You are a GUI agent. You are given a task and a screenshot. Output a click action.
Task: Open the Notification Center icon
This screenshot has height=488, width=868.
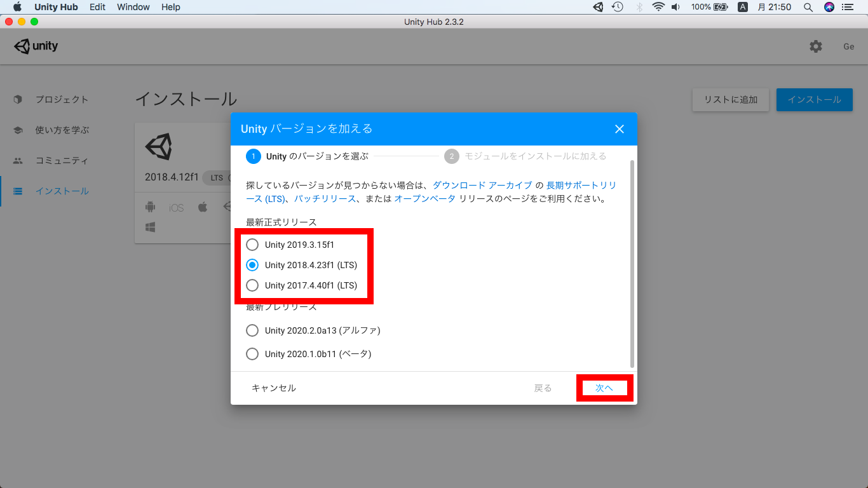coord(847,7)
